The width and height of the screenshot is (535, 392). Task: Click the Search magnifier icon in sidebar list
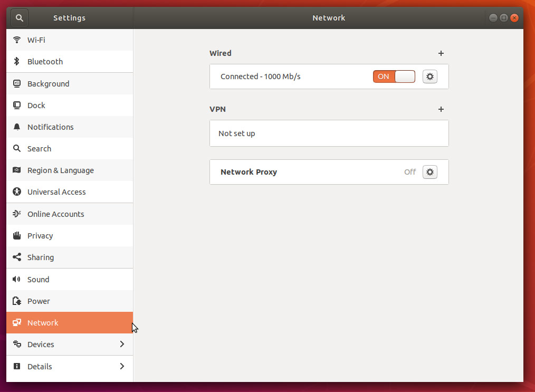click(x=17, y=148)
